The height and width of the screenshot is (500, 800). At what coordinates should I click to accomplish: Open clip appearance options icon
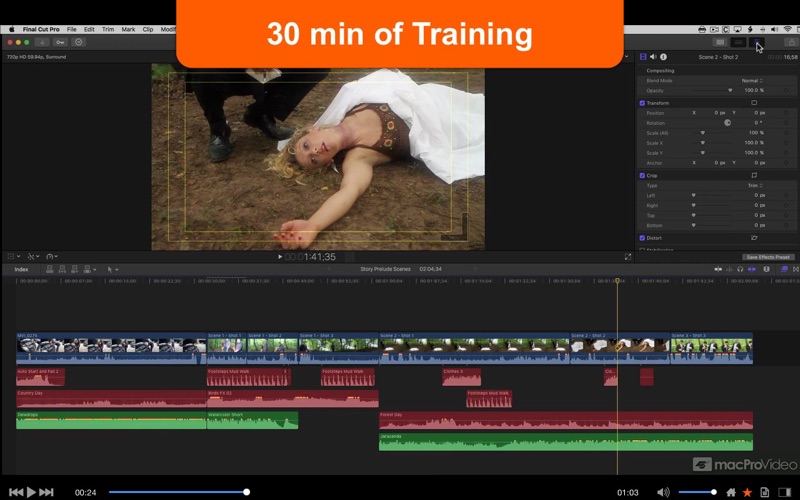(x=766, y=269)
